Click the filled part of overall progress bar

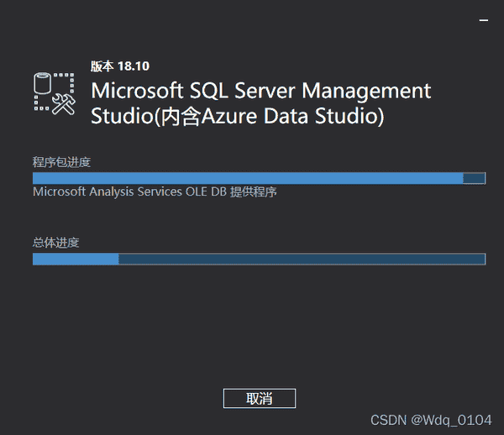[76, 259]
